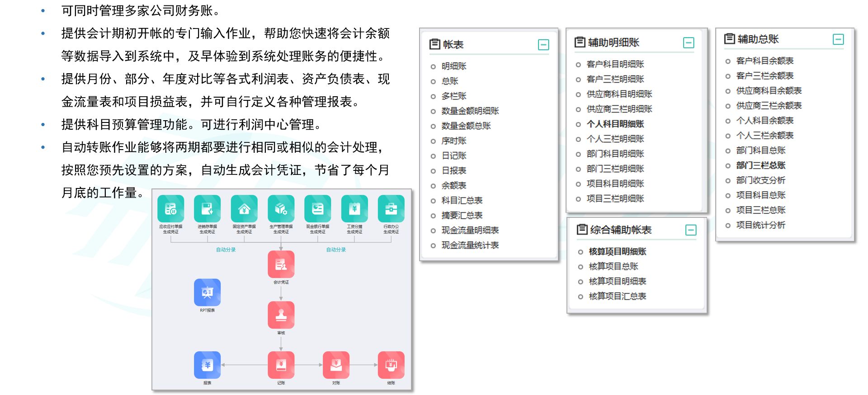
Task: Open the 对账 reconciliation icon
Action: 336,365
